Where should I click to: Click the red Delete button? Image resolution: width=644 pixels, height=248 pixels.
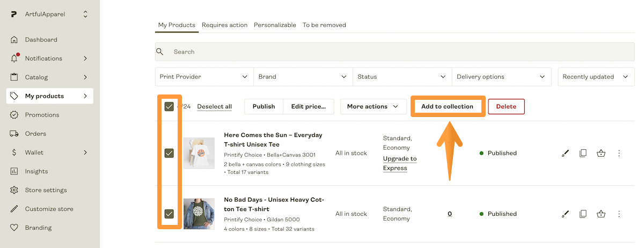tap(506, 106)
